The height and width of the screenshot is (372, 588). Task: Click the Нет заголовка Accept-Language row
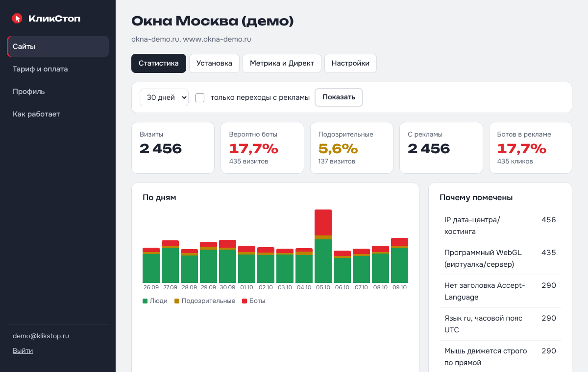coord(500,291)
